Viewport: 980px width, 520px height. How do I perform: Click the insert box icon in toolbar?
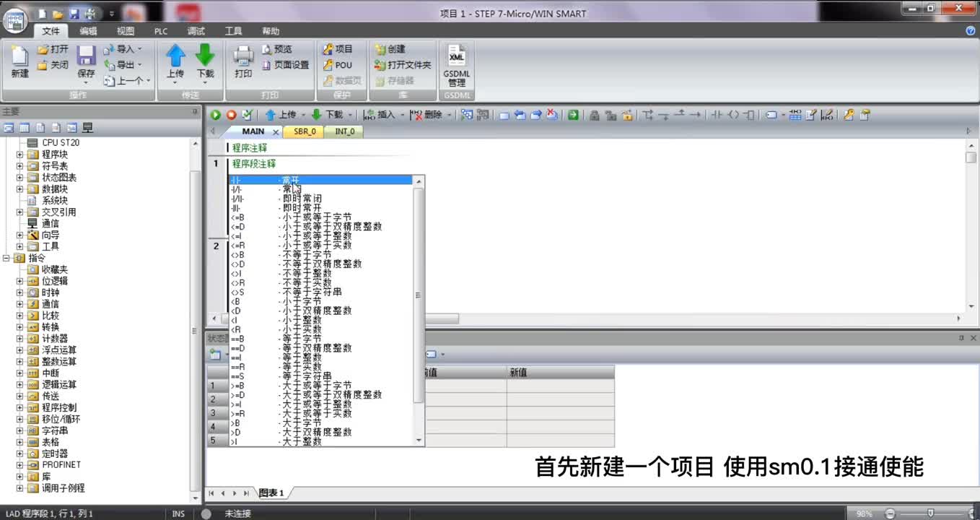(x=749, y=115)
